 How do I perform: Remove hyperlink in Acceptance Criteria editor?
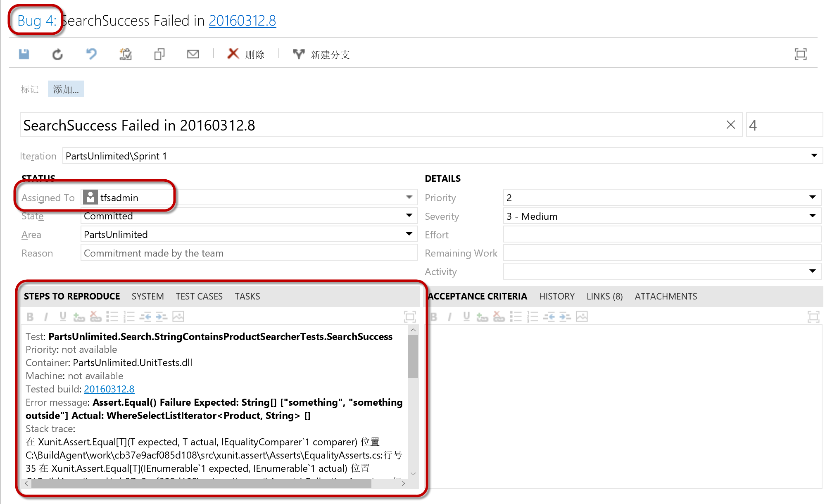pos(499,317)
